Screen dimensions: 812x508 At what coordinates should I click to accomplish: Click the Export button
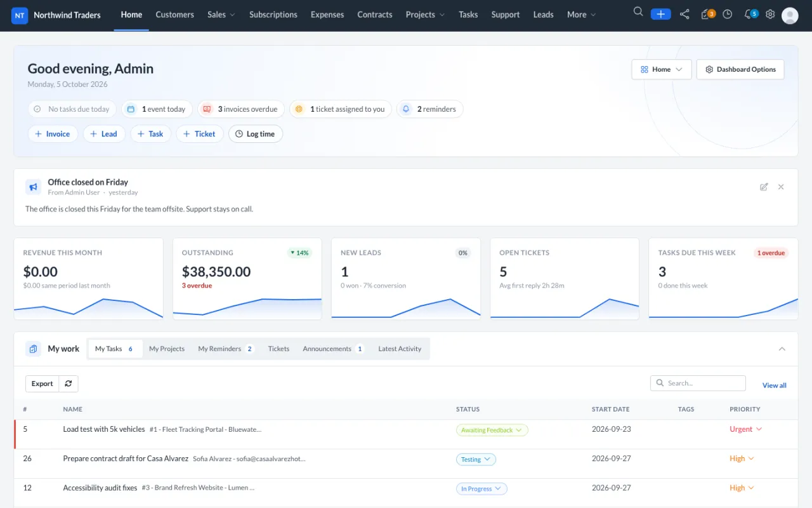[x=43, y=384]
